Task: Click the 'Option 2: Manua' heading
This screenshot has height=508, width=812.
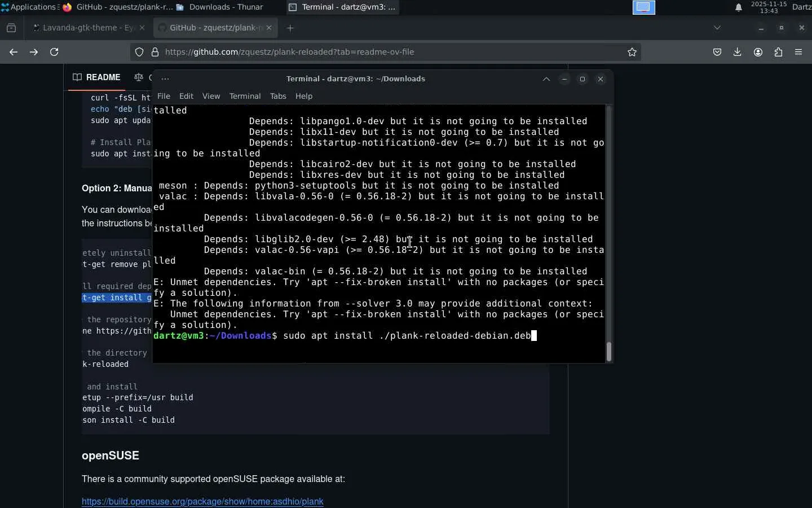Action: (x=117, y=189)
